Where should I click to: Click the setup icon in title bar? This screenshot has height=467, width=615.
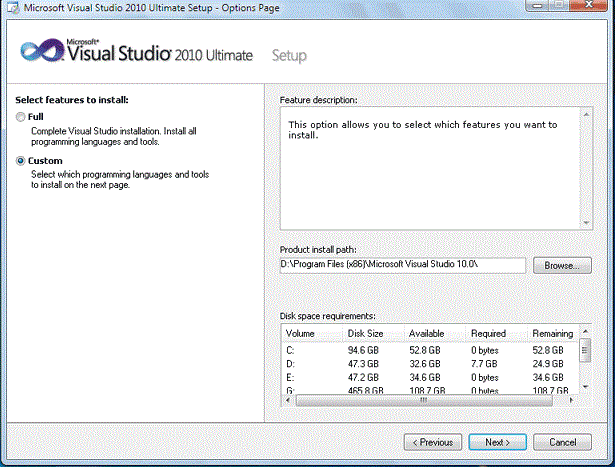point(12,7)
